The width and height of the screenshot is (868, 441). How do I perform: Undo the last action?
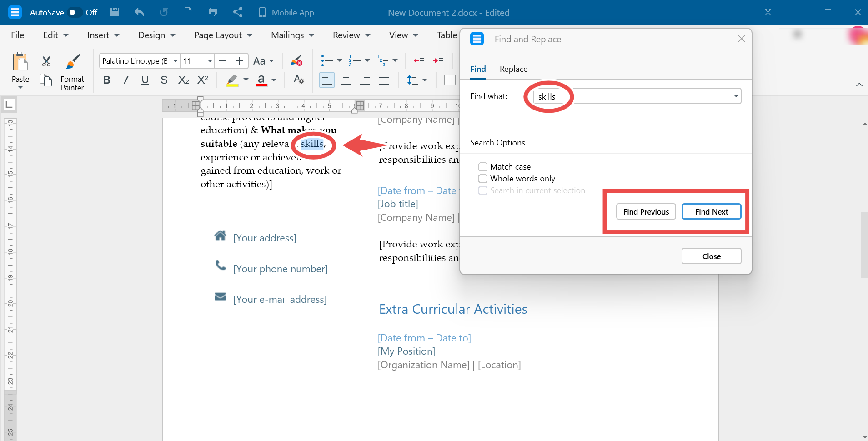pyautogui.click(x=140, y=12)
